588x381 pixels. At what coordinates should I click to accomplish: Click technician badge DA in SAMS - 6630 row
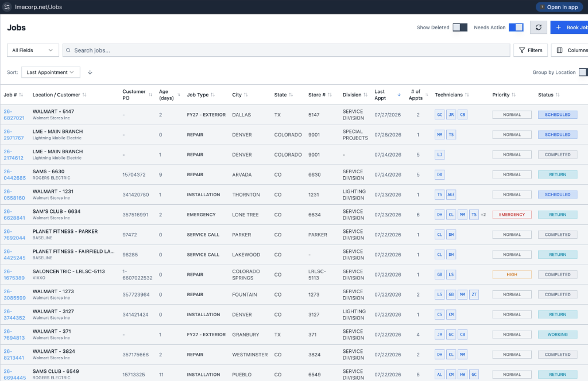[x=439, y=174]
